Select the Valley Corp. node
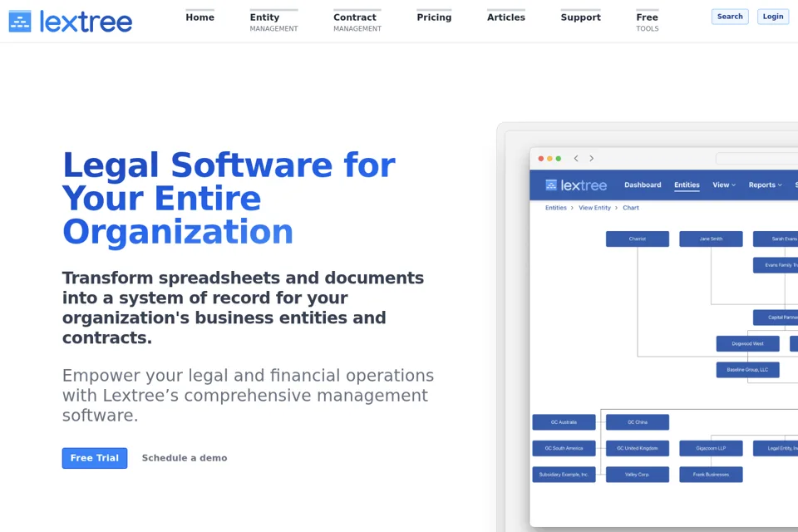The width and height of the screenshot is (798, 532). (x=638, y=475)
